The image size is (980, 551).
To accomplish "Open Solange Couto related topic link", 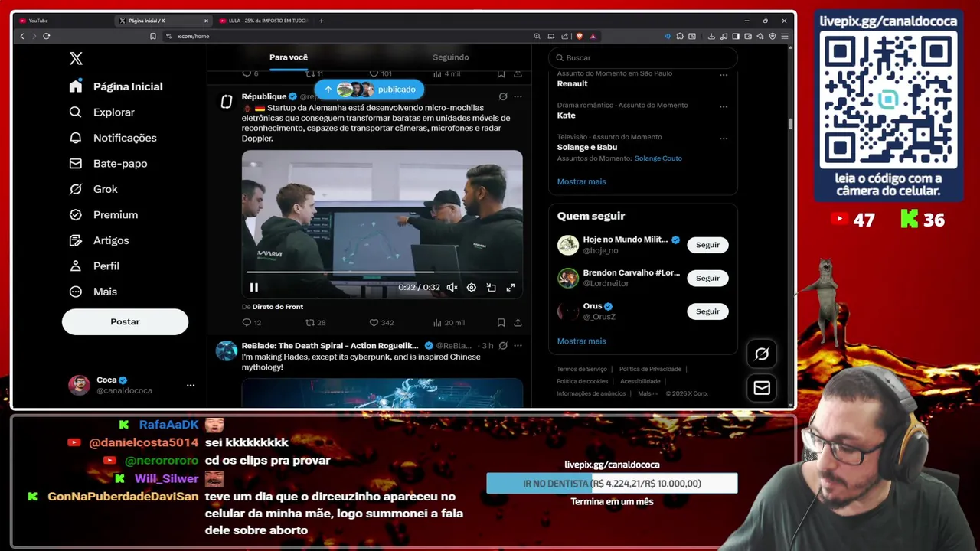I will coord(658,158).
